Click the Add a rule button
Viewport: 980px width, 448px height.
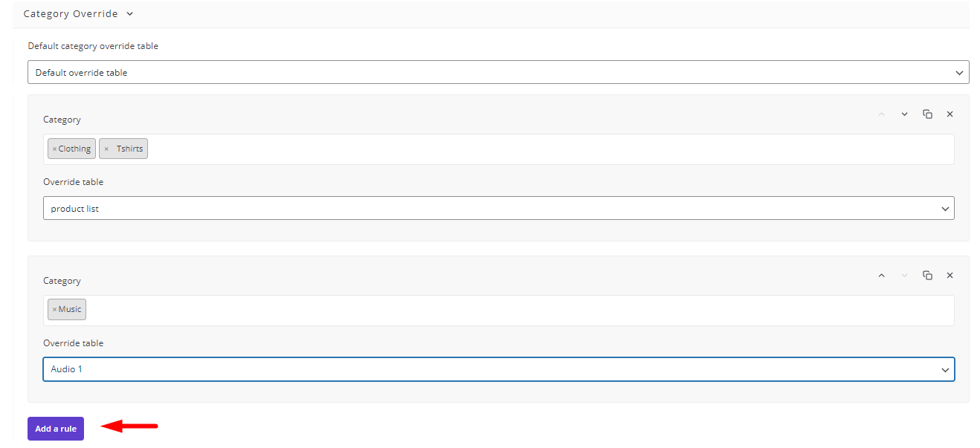(56, 429)
